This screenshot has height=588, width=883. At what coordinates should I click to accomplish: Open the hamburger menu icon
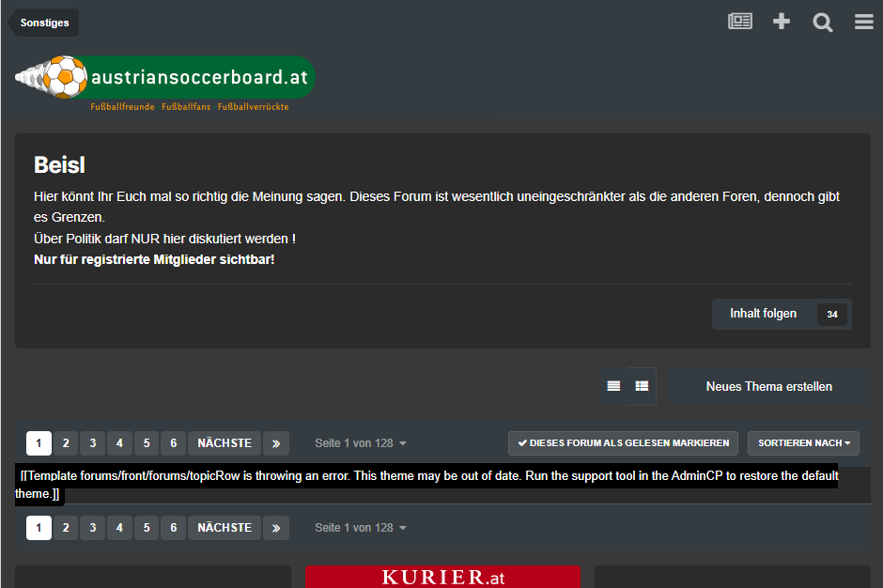[x=863, y=22]
